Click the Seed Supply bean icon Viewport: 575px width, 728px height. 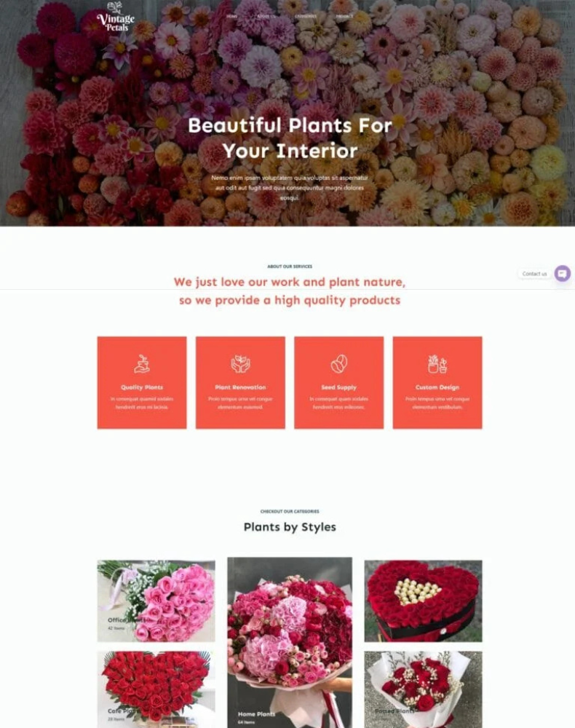click(338, 364)
